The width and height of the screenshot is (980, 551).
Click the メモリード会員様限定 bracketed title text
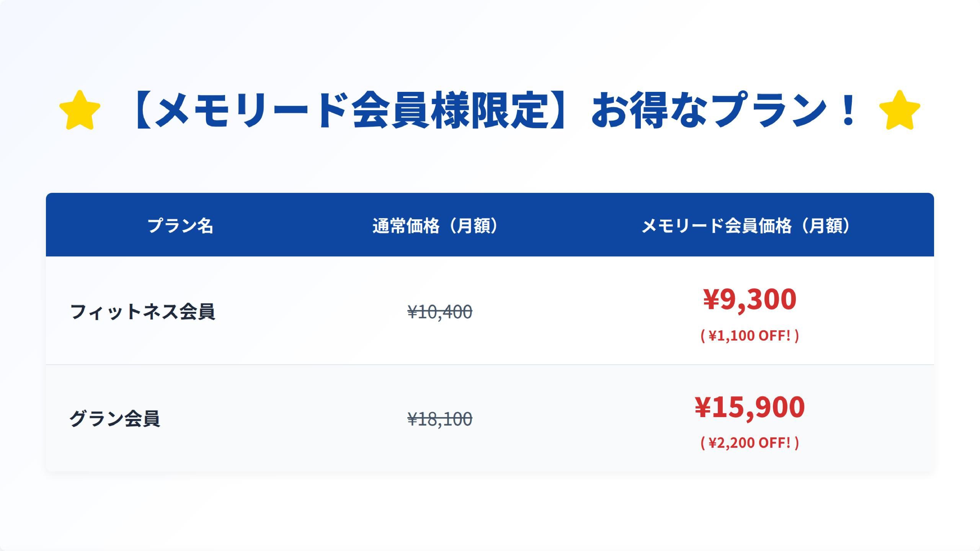pyautogui.click(x=350, y=110)
